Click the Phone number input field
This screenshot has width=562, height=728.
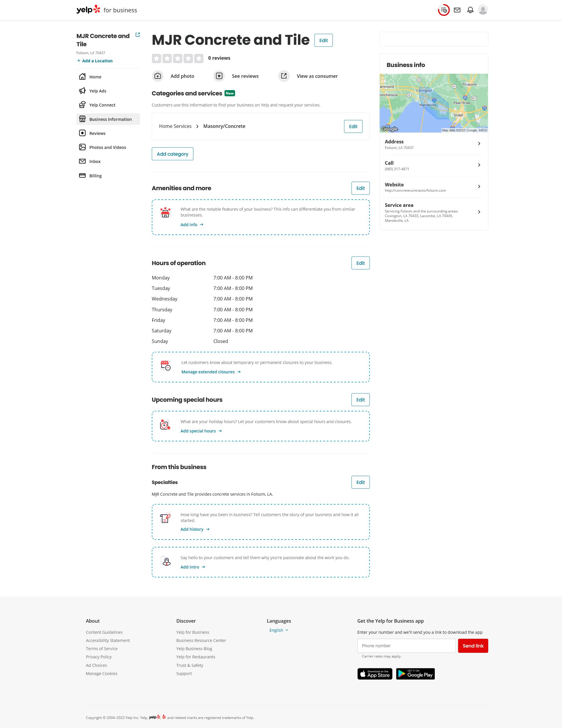(x=406, y=646)
